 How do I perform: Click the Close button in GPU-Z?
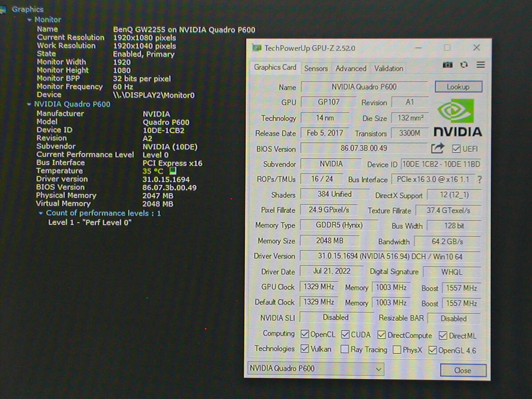[x=463, y=370]
